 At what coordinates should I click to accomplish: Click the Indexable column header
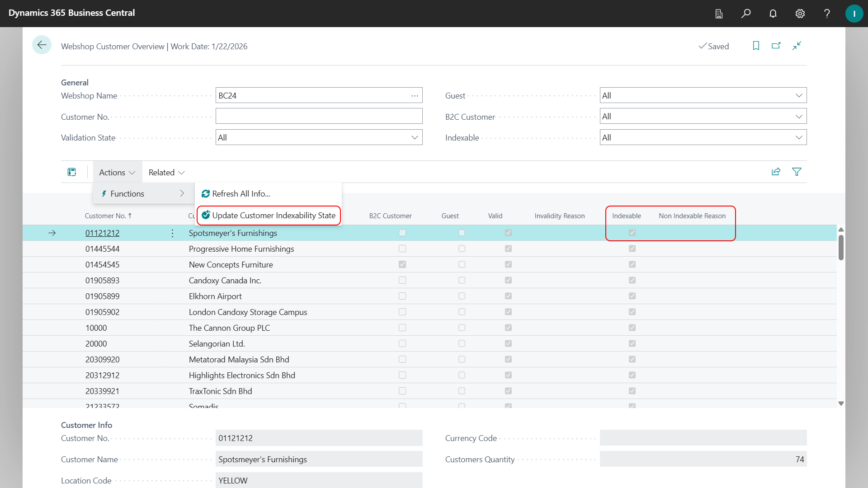(626, 216)
